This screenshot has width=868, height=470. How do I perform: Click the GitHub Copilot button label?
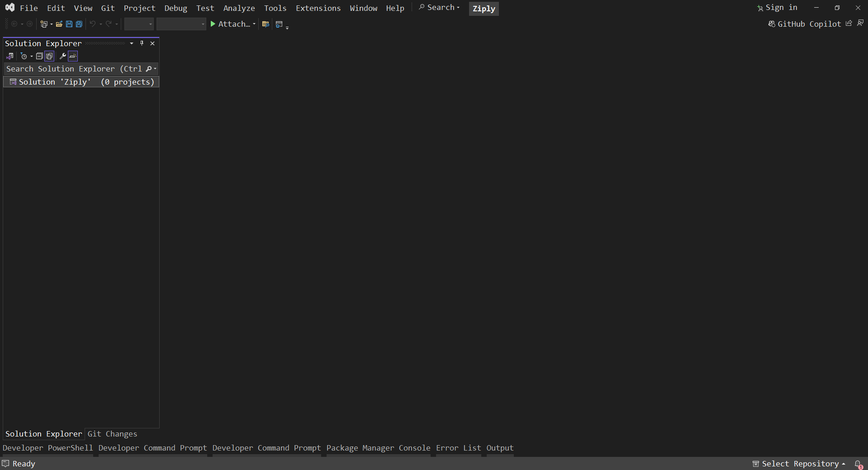809,24
